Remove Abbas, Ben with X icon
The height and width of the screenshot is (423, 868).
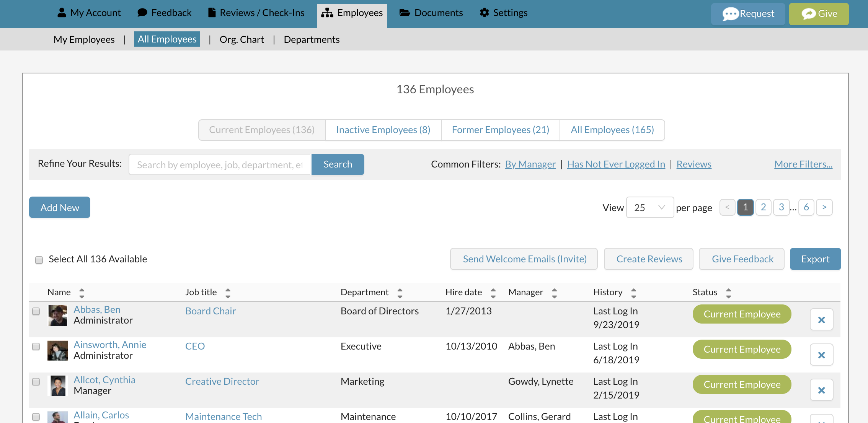[x=821, y=320]
